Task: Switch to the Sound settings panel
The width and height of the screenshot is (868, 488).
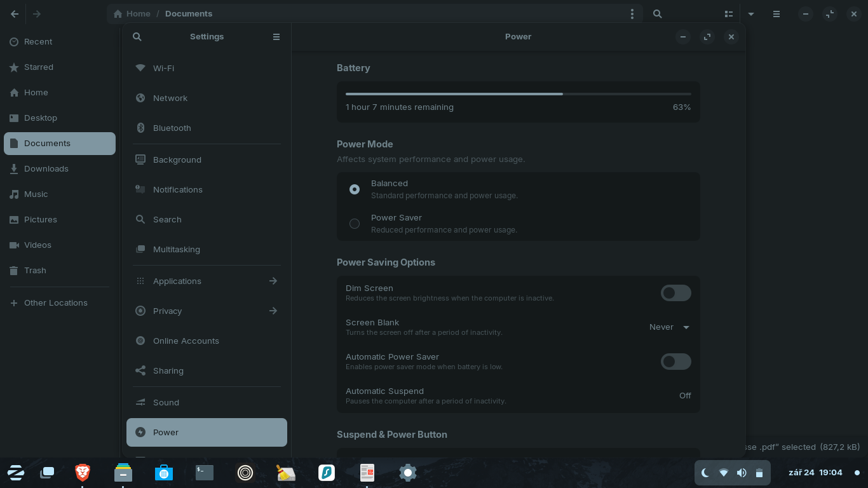Action: click(166, 402)
